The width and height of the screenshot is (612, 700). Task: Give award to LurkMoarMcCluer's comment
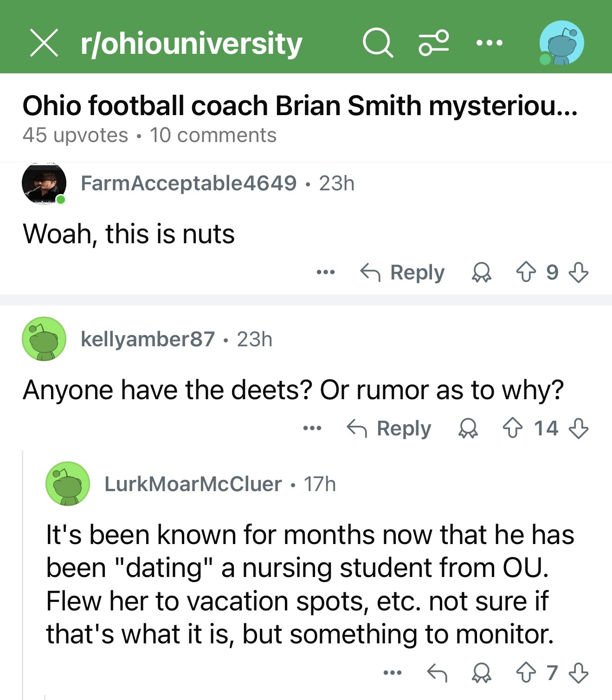tap(482, 673)
